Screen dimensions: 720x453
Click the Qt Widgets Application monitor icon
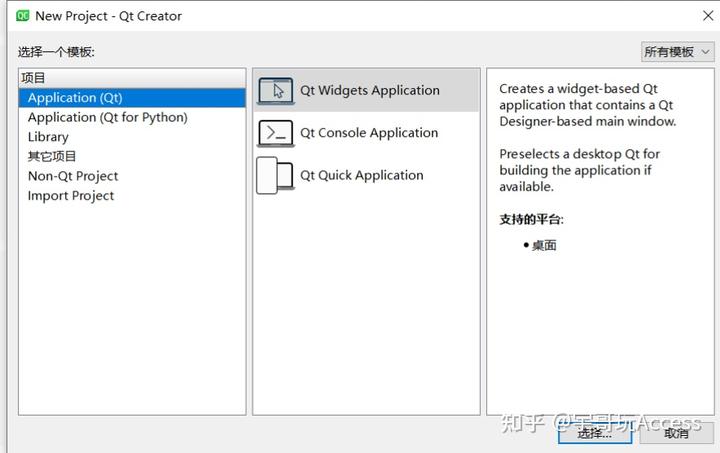click(276, 91)
